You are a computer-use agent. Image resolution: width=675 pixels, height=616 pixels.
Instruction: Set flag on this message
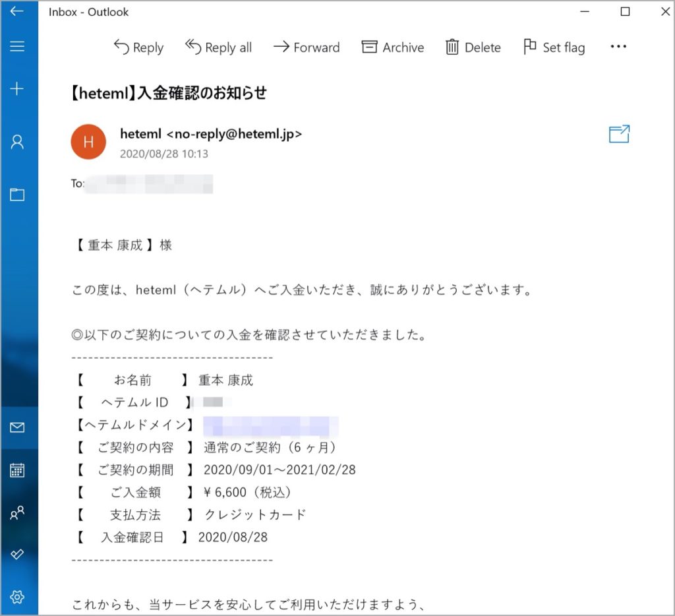coord(554,47)
